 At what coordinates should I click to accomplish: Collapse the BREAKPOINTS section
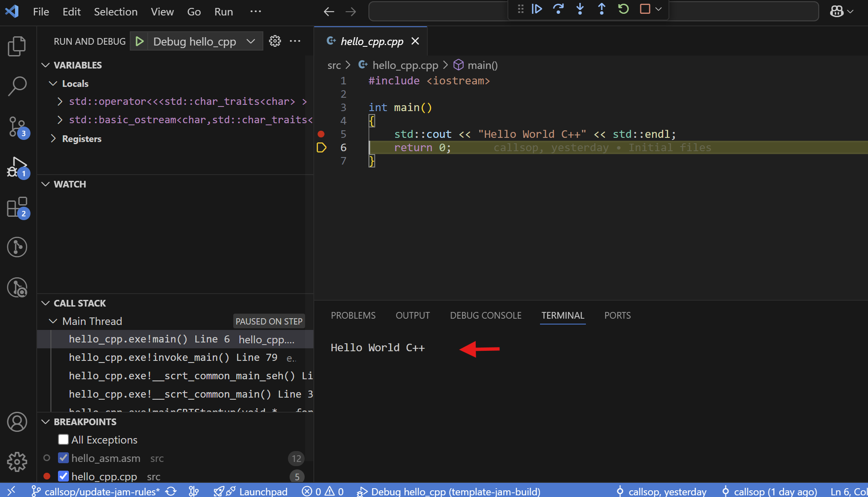coord(46,422)
